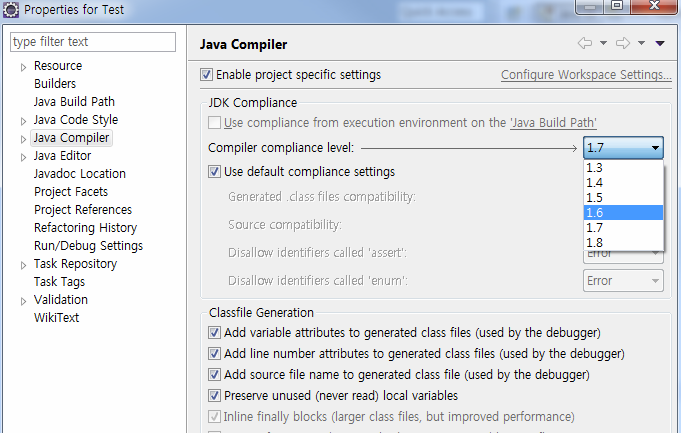Expand the Validation tree node

(x=23, y=300)
